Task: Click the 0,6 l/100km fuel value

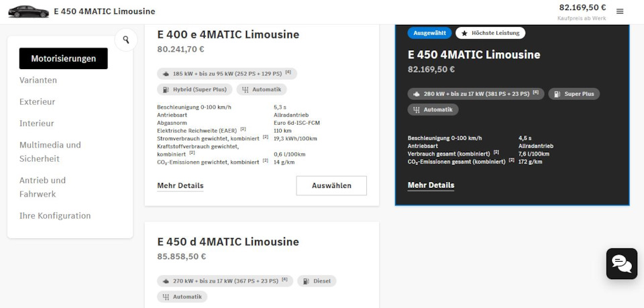Action: click(290, 154)
